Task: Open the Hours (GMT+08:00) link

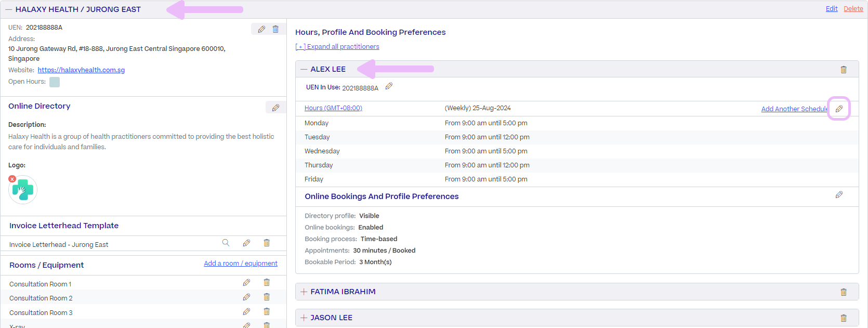Action: 333,108
